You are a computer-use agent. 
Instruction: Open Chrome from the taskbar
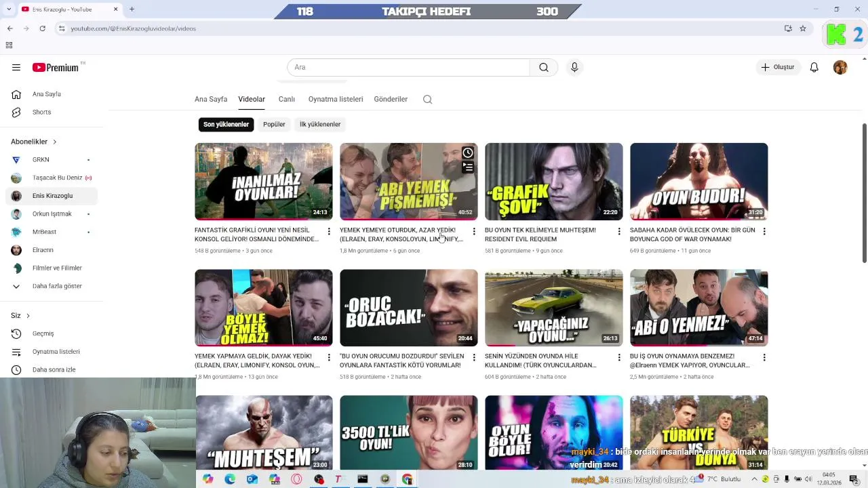click(407, 479)
